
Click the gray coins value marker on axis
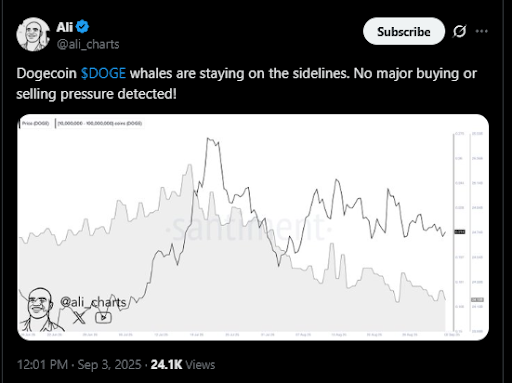477,300
